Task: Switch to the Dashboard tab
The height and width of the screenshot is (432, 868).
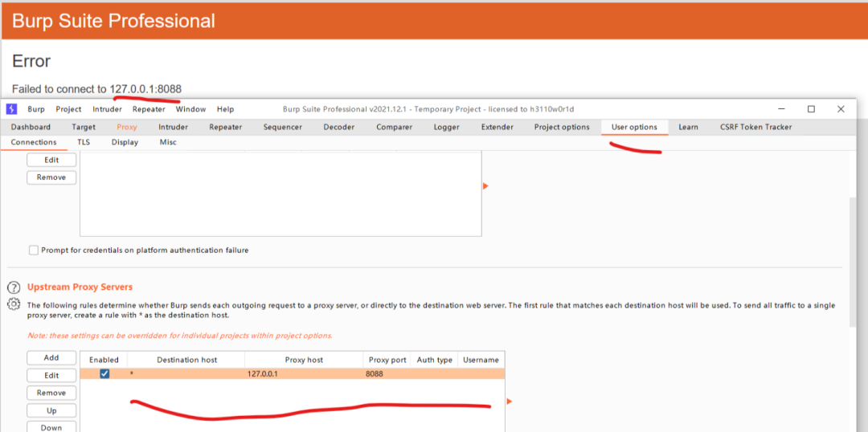Action: [31, 127]
